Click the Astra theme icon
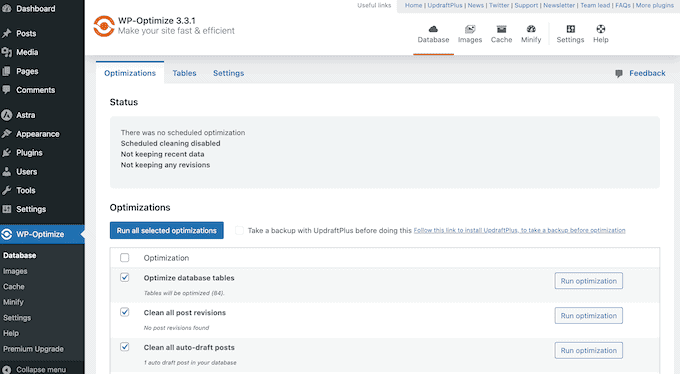680x374 pixels. (7, 115)
